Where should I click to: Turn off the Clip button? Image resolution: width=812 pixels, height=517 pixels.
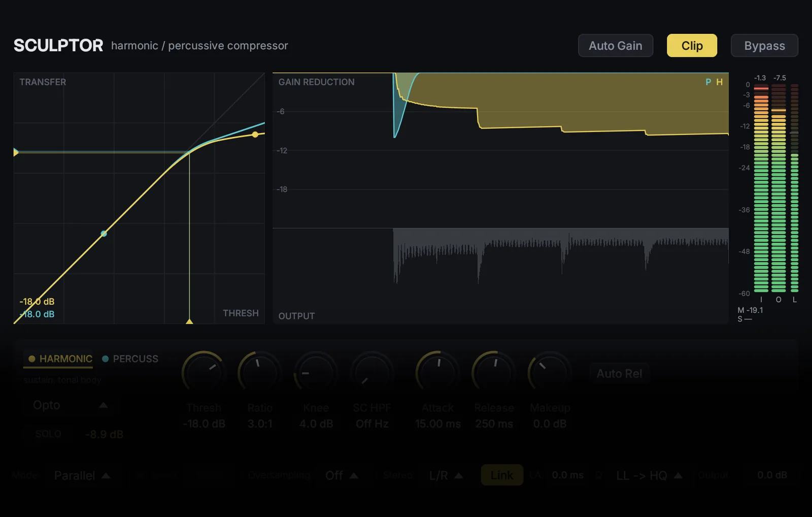click(x=692, y=46)
